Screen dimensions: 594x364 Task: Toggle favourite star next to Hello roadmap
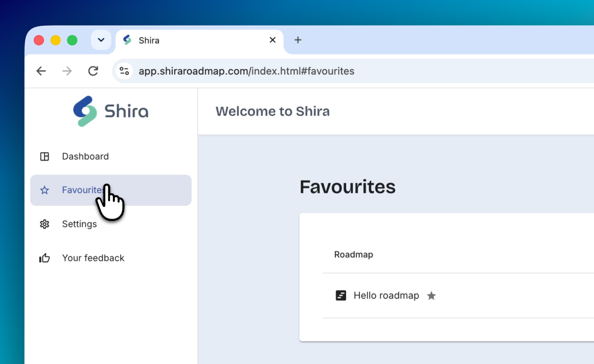point(432,296)
